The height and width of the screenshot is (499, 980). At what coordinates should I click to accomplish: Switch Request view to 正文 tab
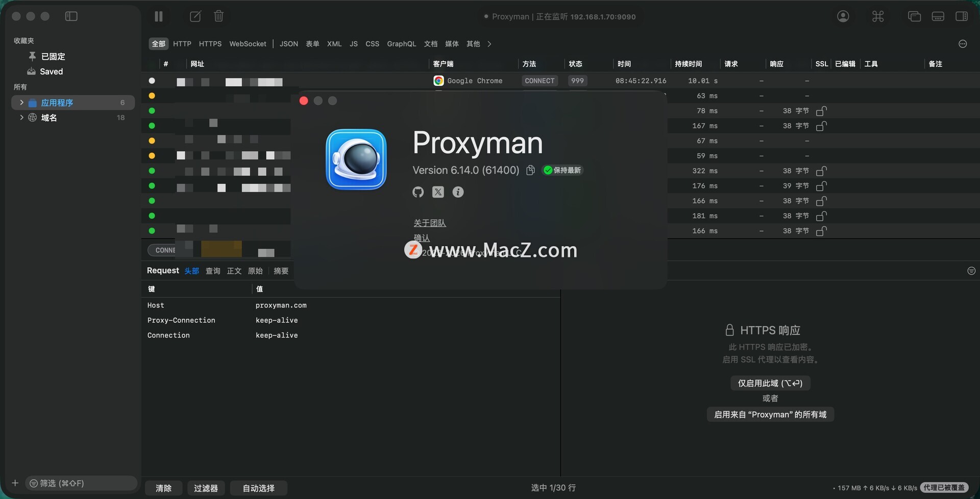pos(234,271)
